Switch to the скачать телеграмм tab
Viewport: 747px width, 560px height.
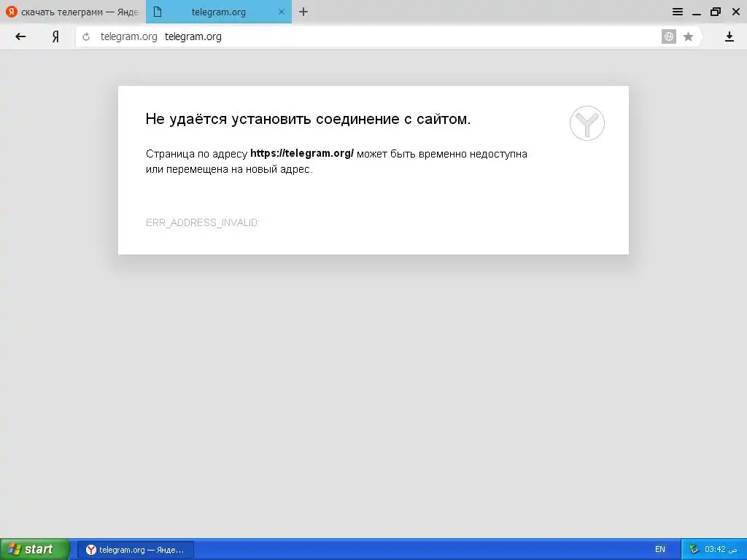73,12
